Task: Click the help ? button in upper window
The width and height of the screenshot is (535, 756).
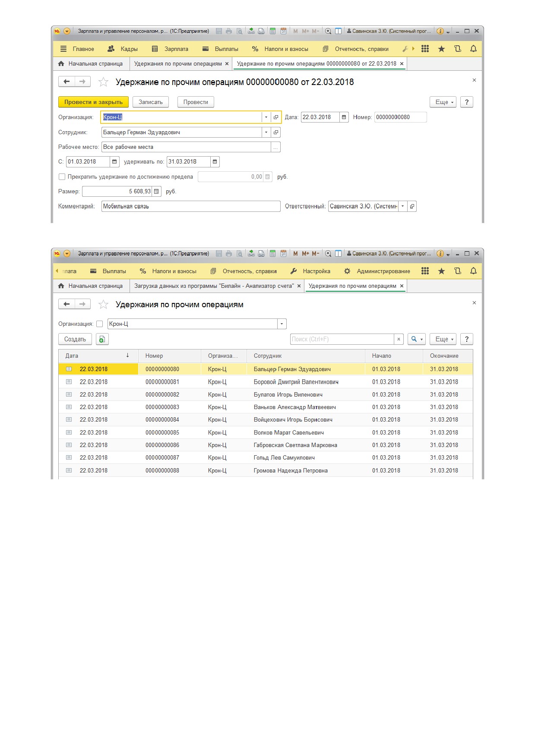Action: point(467,102)
